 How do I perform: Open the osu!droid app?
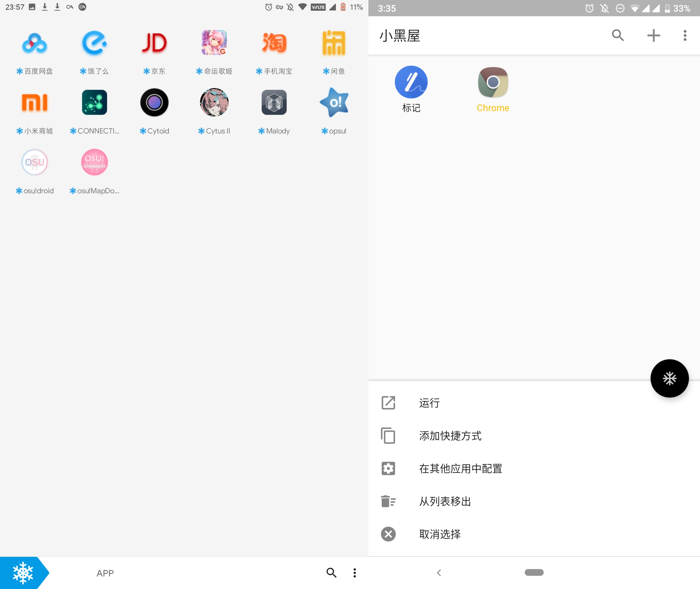click(x=34, y=162)
